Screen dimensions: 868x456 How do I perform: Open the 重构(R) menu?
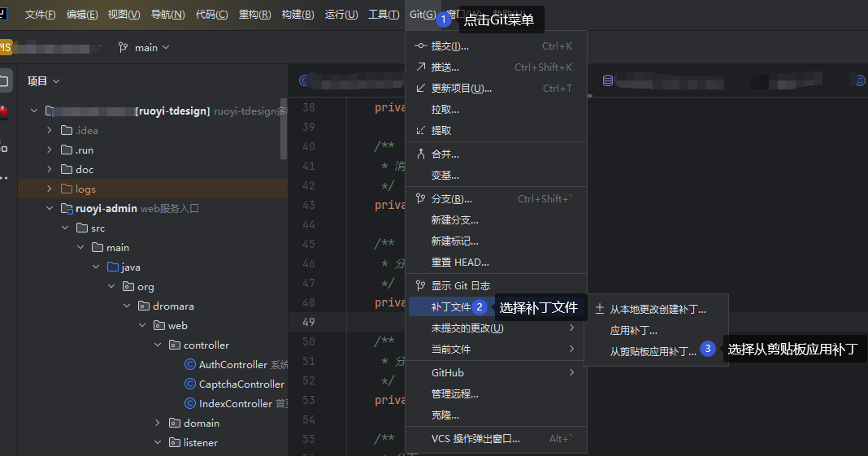[x=254, y=15]
